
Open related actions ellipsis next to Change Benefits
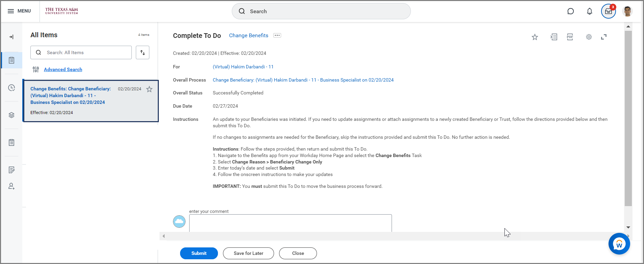tap(277, 36)
